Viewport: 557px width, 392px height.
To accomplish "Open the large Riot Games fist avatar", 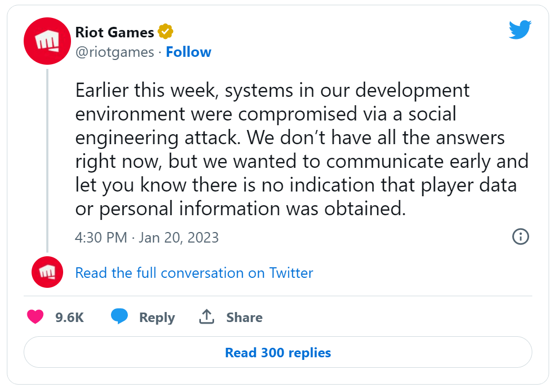I will pyautogui.click(x=47, y=41).
